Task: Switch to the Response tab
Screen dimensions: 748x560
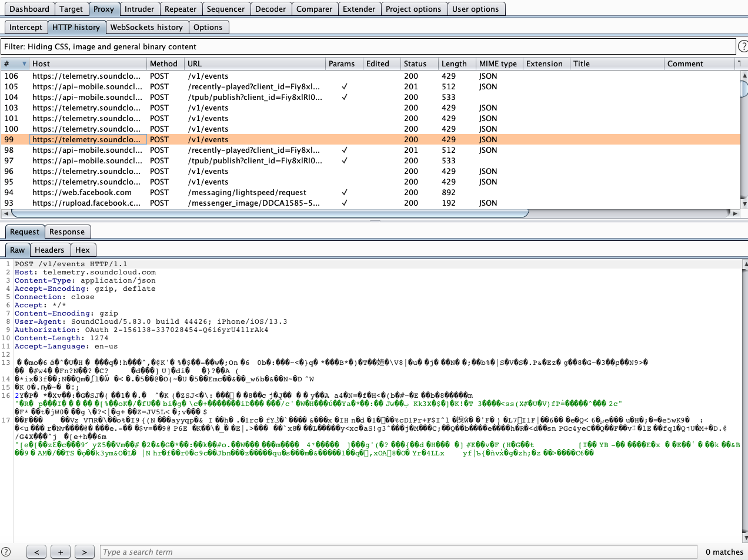Action: (x=67, y=232)
